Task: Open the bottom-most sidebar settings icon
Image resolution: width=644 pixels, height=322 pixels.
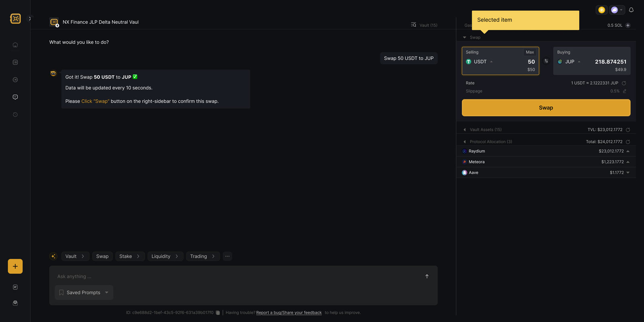Action: point(15,303)
